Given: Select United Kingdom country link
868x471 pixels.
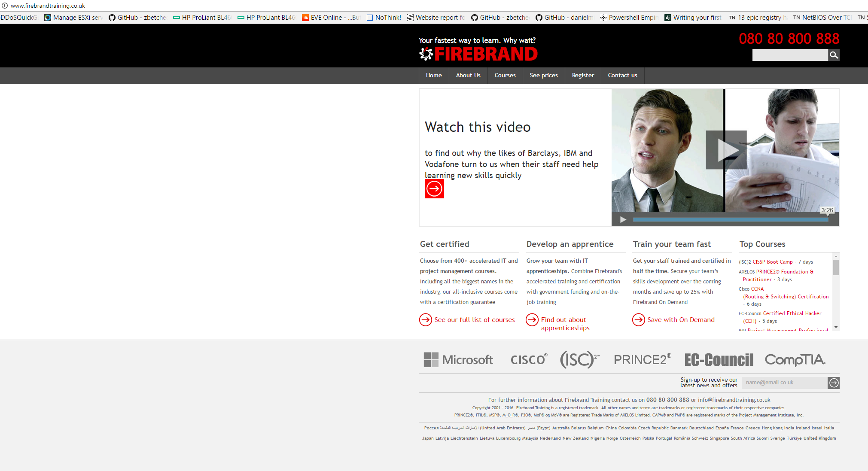Looking at the screenshot, I should click(819, 438).
